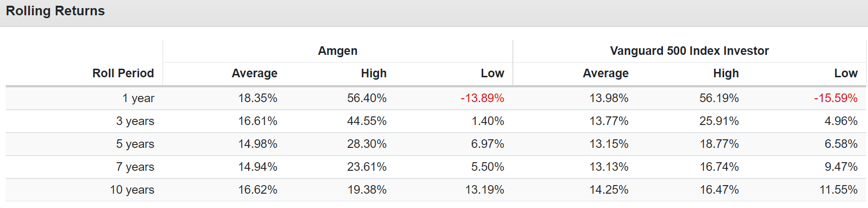This screenshot has height=208, width=868.
Task: Select the 10 years row label
Action: pos(132,190)
